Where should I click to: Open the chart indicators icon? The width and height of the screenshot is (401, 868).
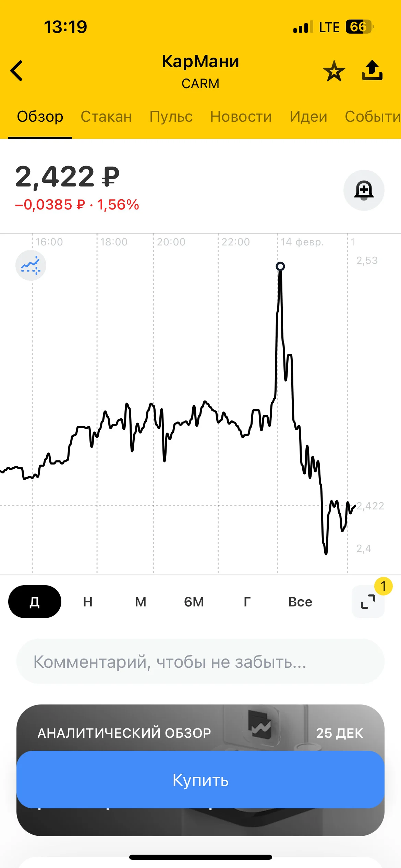[31, 265]
